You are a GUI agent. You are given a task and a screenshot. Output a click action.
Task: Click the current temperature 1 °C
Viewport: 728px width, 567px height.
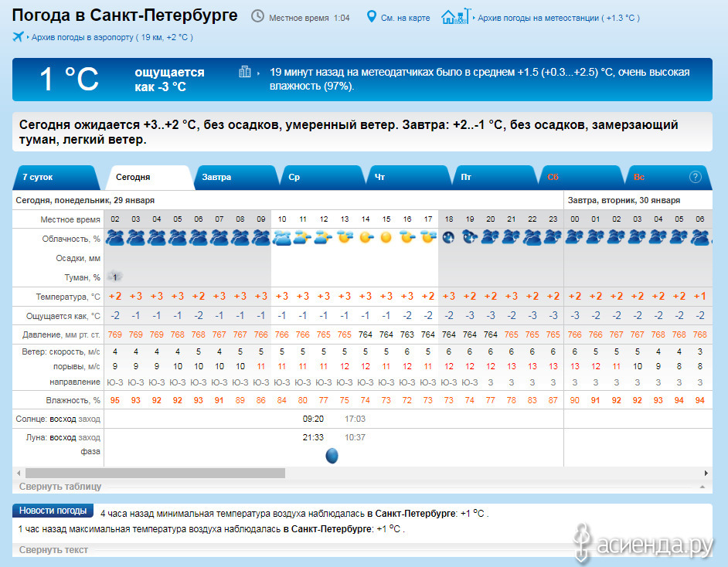coord(70,79)
